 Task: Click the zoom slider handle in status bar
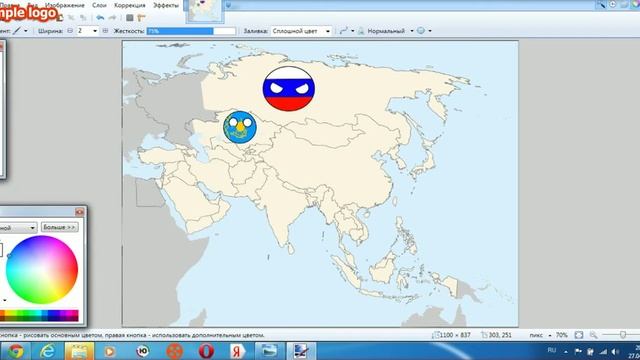[x=623, y=335]
